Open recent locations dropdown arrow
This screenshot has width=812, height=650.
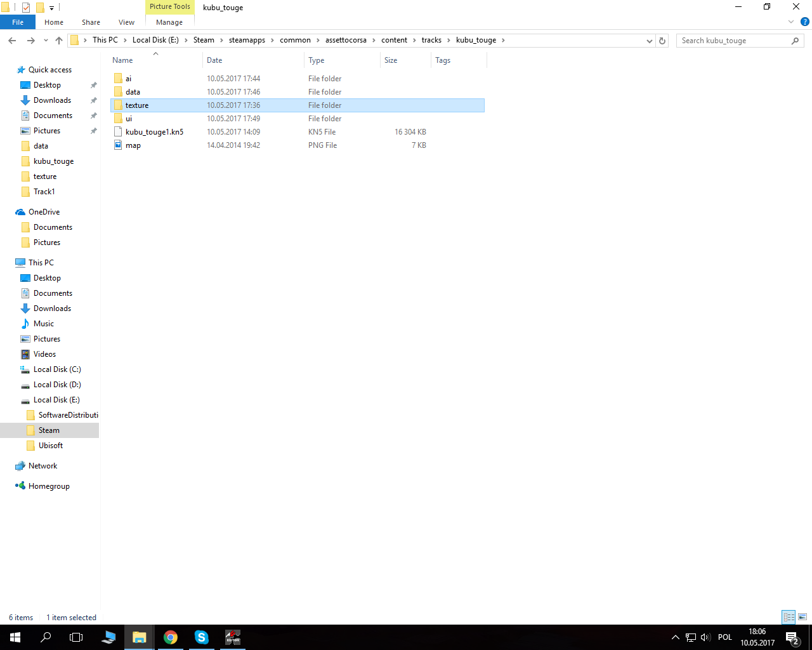click(46, 41)
